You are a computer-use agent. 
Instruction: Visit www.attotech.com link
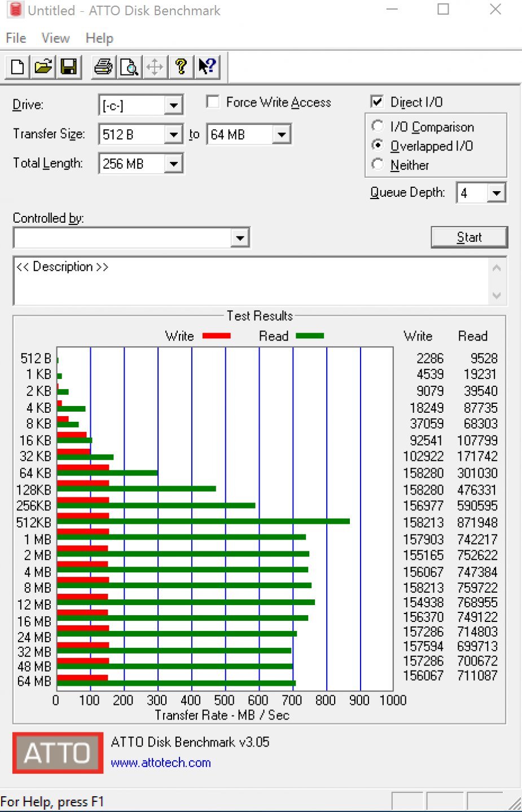click(x=161, y=763)
